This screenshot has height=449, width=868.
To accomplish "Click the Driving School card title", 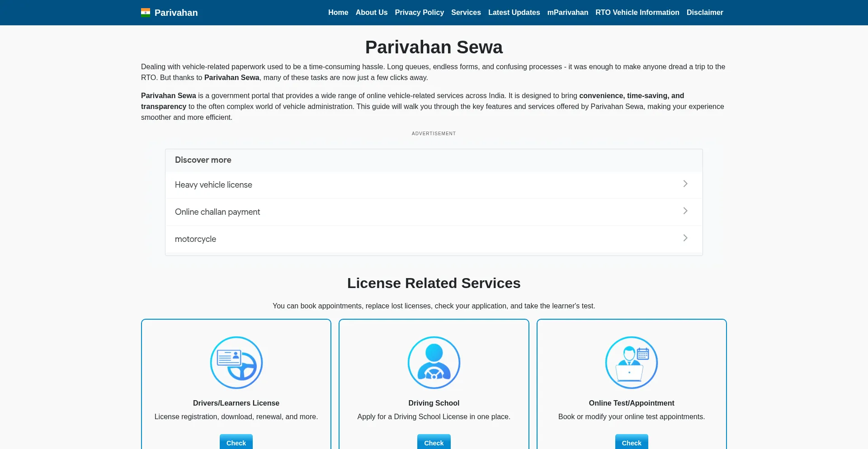I will tap(434, 403).
